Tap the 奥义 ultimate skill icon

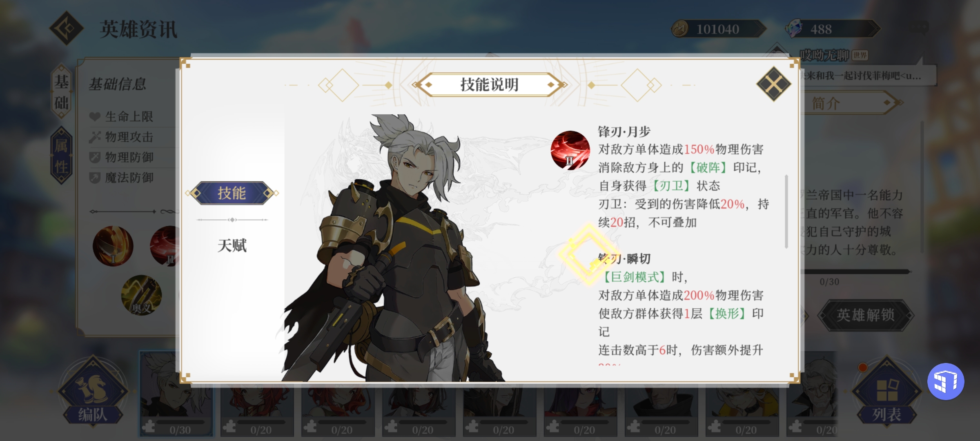[141, 295]
